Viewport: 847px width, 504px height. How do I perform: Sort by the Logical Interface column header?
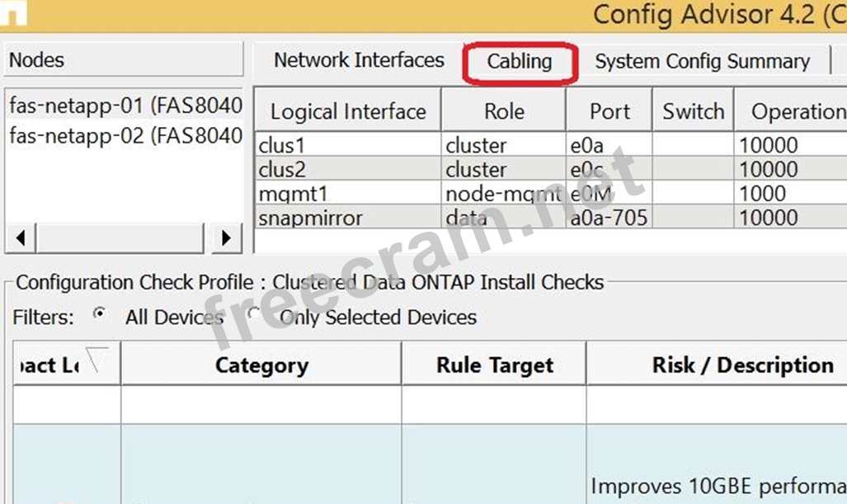click(348, 111)
